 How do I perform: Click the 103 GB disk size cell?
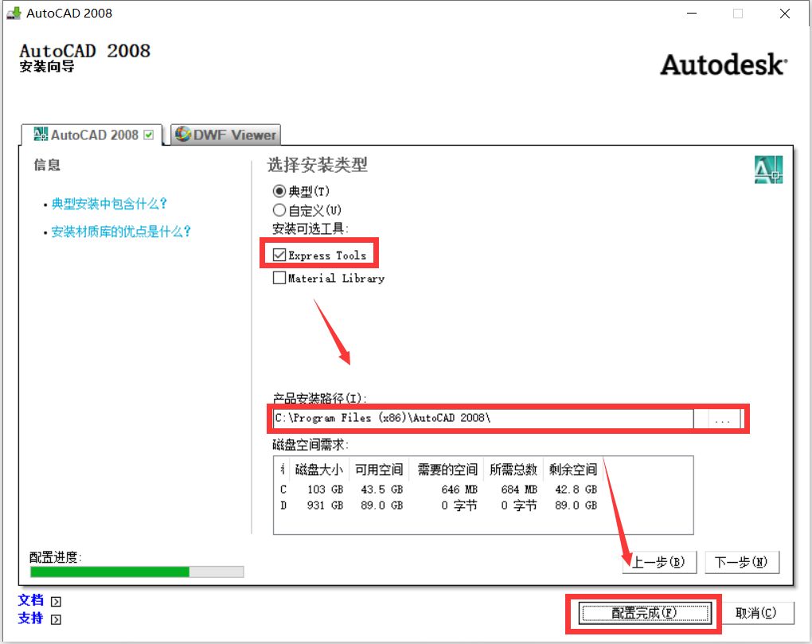pyautogui.click(x=326, y=490)
